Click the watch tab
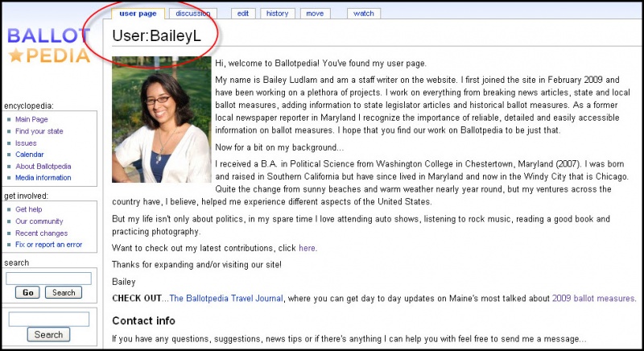 click(x=364, y=14)
